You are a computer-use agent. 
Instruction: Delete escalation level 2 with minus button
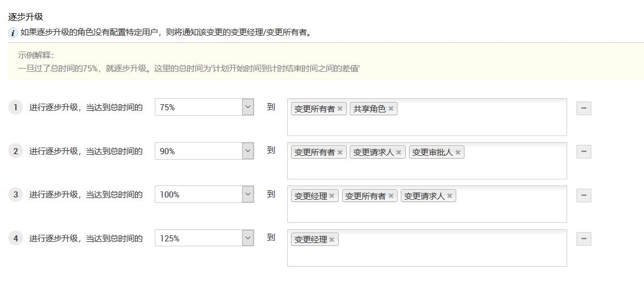[584, 151]
